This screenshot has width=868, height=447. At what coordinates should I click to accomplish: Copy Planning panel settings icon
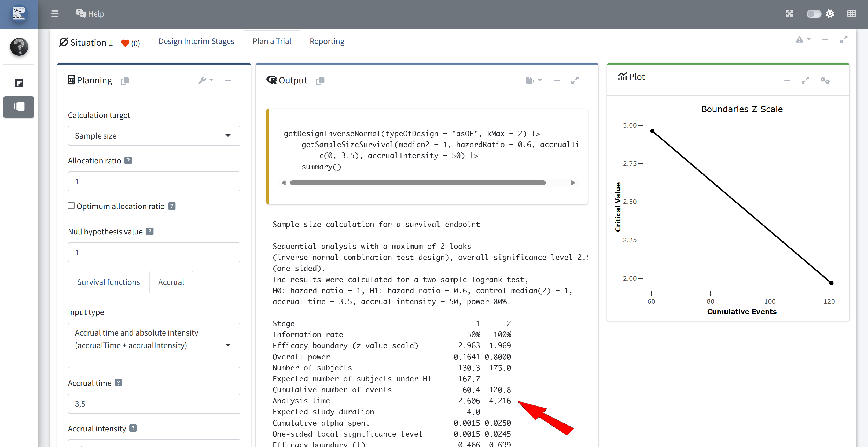tap(125, 80)
